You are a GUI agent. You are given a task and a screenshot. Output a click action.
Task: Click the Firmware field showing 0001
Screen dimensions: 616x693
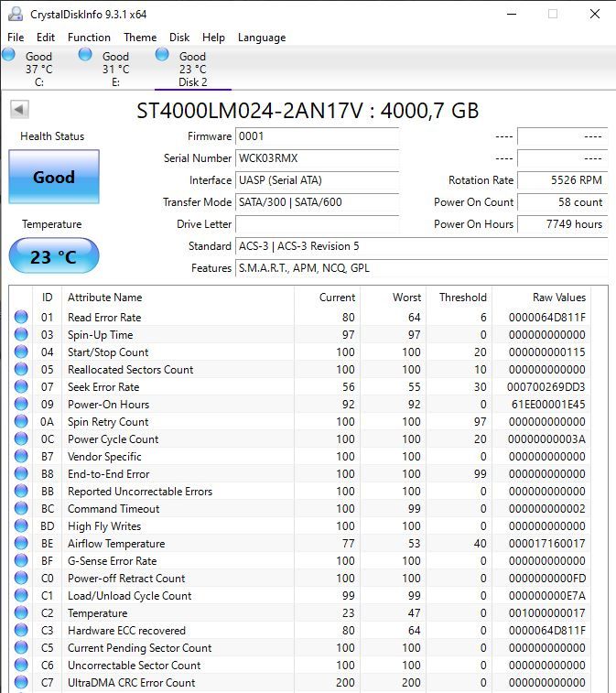click(x=318, y=136)
